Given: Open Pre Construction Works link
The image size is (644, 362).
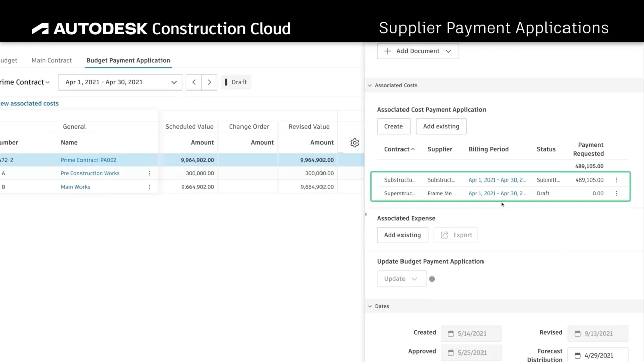Looking at the screenshot, I should 90,173.
